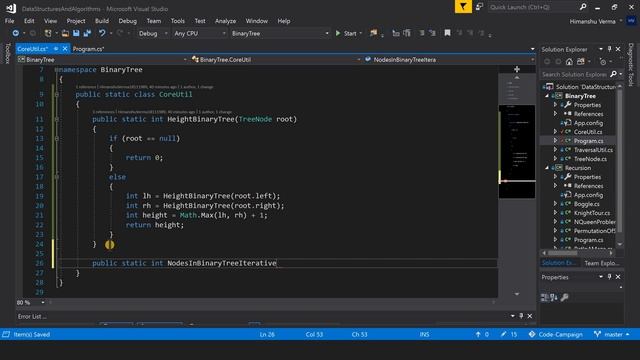Image resolution: width=640 pixels, height=360 pixels.
Task: Toggle pin on the CoreUtil.cs tab
Action: coord(56,49)
